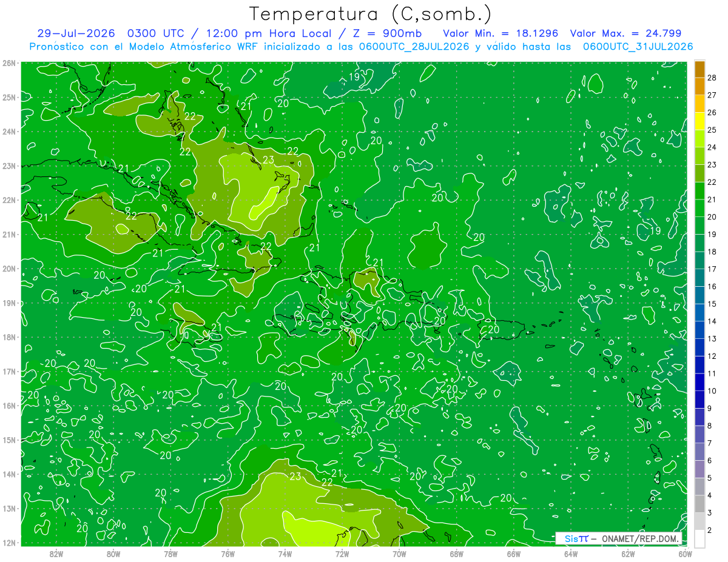Click the 'Sis' logo text in the credit box
Image resolution: width=728 pixels, height=562 pixels.
[571, 538]
